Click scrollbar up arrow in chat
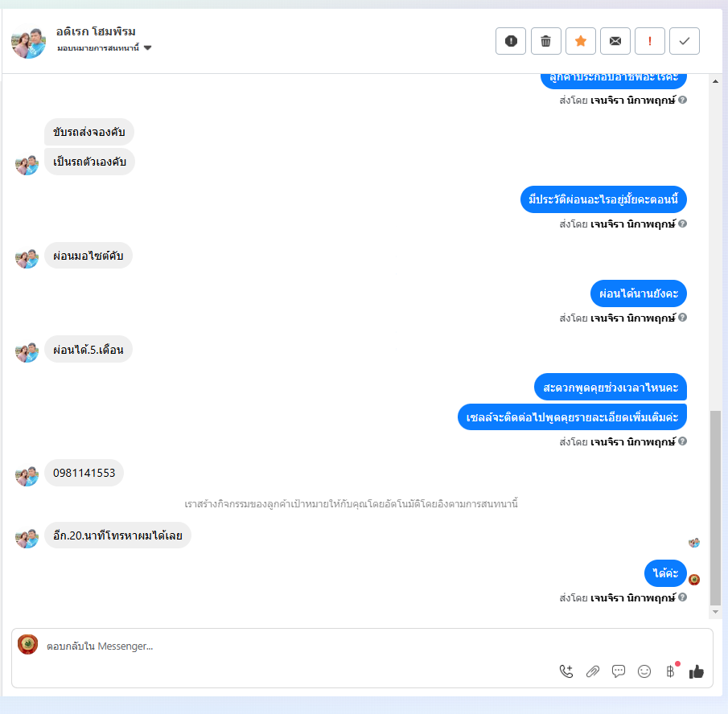Screen dimensions: 728x714 point(715,81)
